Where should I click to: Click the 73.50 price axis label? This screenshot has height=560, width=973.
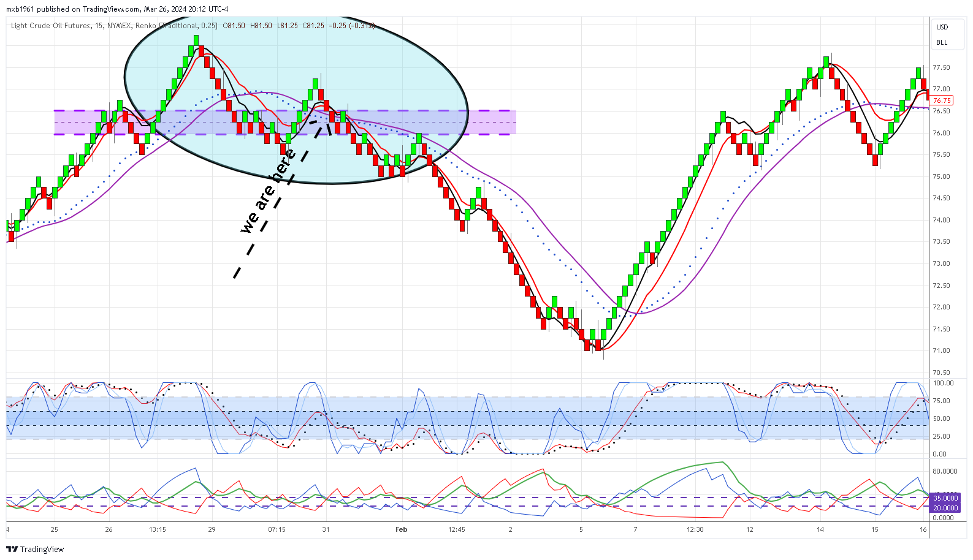coord(941,242)
